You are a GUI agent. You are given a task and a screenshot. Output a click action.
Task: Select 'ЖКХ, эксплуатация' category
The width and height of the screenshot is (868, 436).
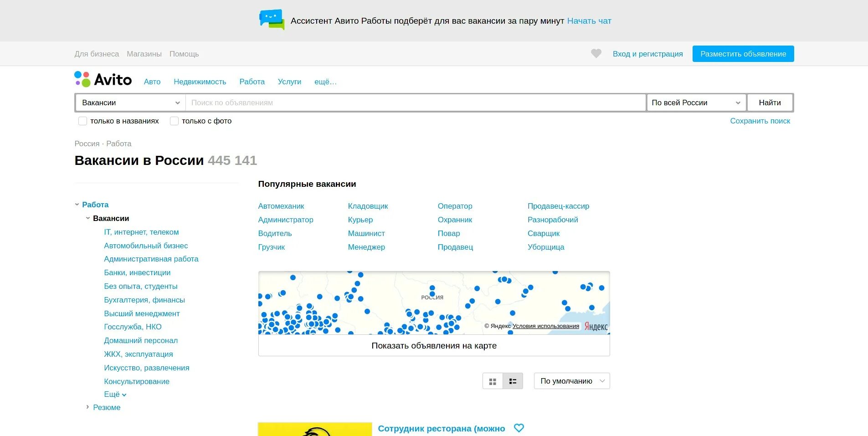(x=139, y=354)
